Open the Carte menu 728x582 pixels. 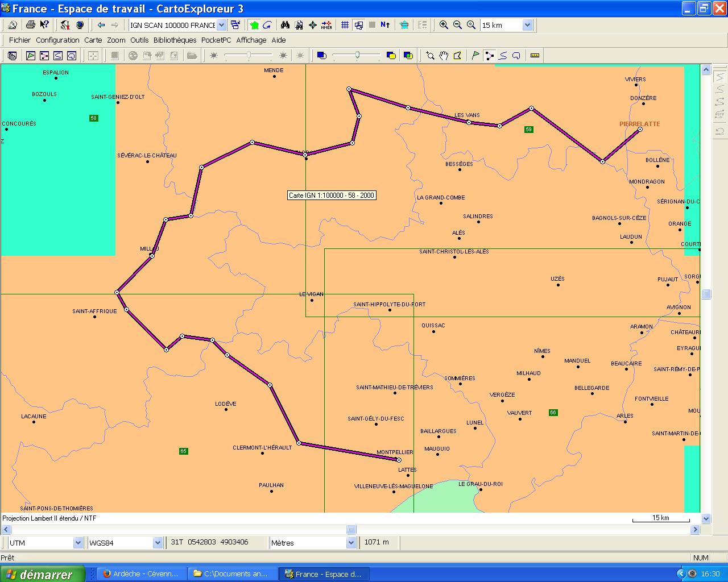(93, 40)
